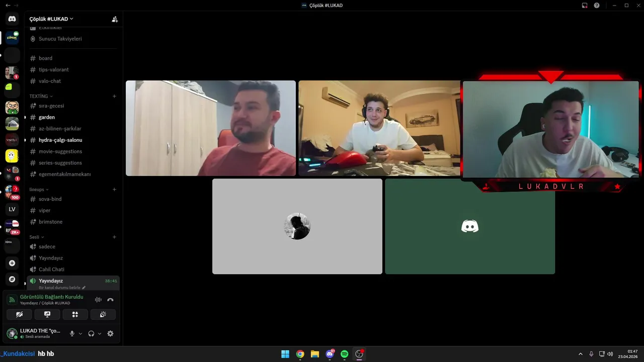Edit channel status pencil icon
This screenshot has height=362, width=644.
click(x=84, y=288)
